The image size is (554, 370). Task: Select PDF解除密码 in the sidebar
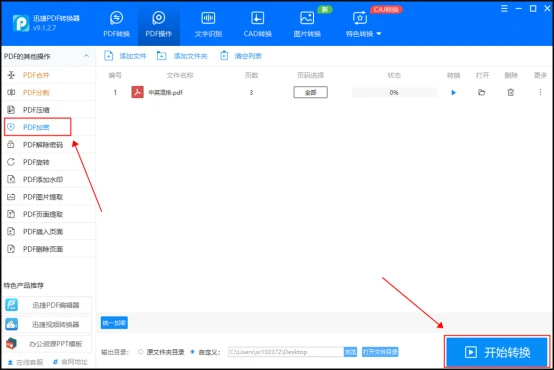pos(48,145)
